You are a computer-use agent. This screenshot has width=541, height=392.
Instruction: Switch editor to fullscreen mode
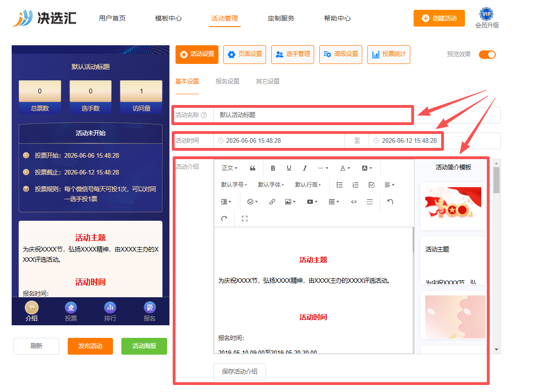pyautogui.click(x=245, y=218)
